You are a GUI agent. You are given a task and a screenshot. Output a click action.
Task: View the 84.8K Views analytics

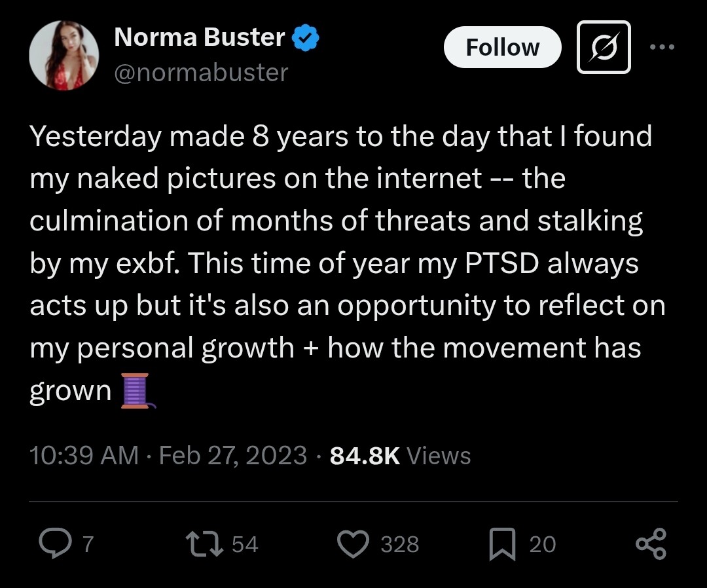[401, 455]
